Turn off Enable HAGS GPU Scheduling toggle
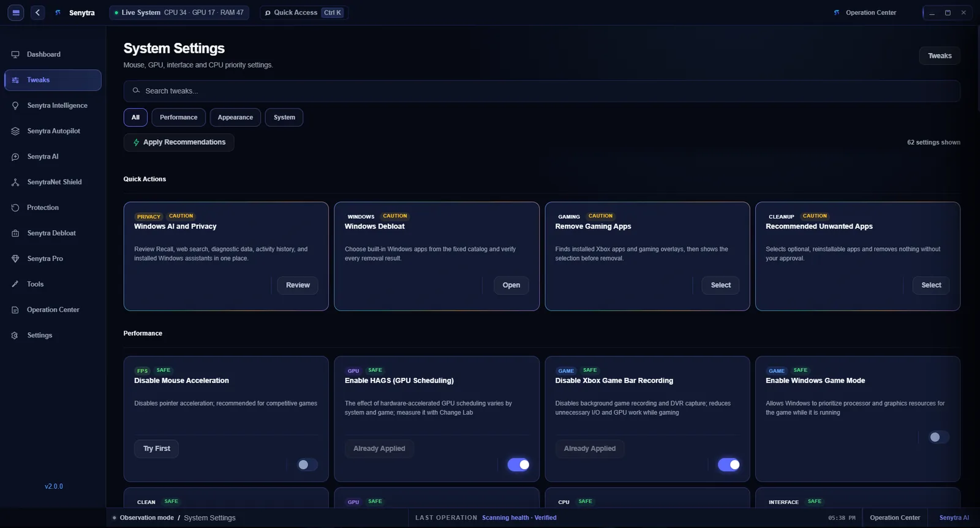 [x=518, y=465]
